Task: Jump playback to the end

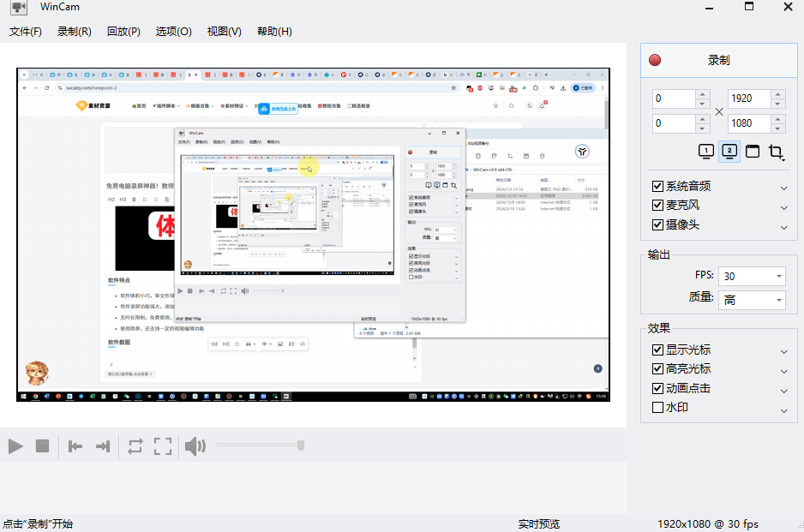Action: (101, 445)
